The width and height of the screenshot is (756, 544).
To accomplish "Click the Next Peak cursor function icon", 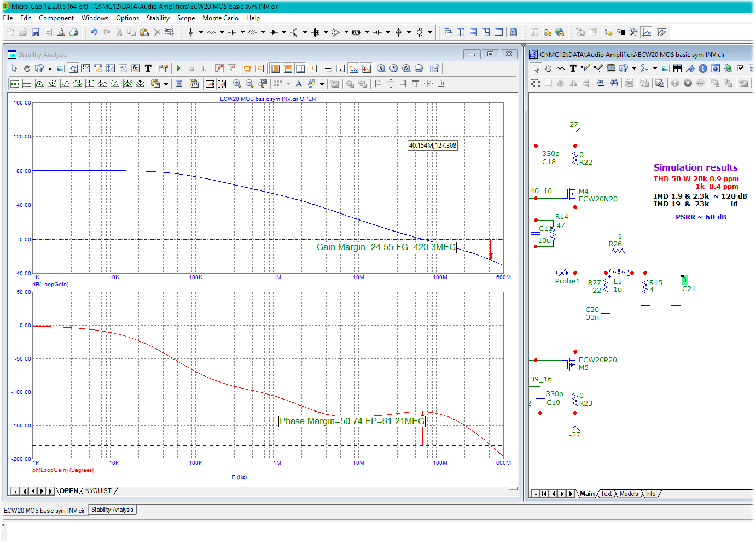I will (x=39, y=84).
